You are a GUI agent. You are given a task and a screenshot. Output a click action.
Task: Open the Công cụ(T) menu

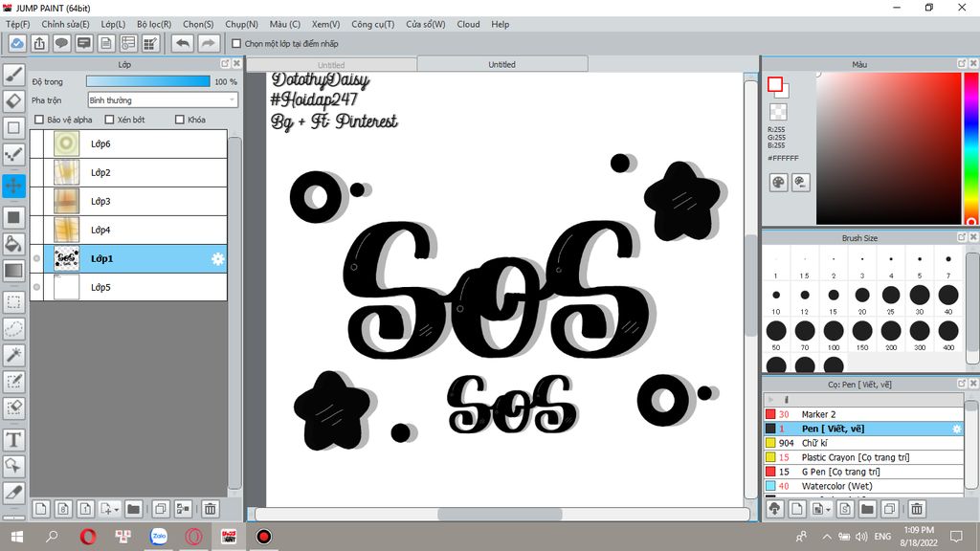coord(372,24)
